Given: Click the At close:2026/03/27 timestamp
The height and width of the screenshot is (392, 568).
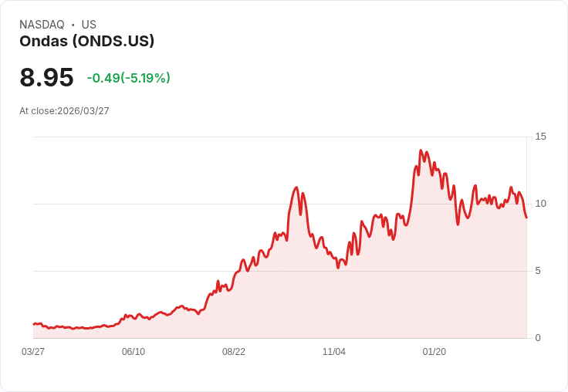Looking at the screenshot, I should tap(65, 111).
